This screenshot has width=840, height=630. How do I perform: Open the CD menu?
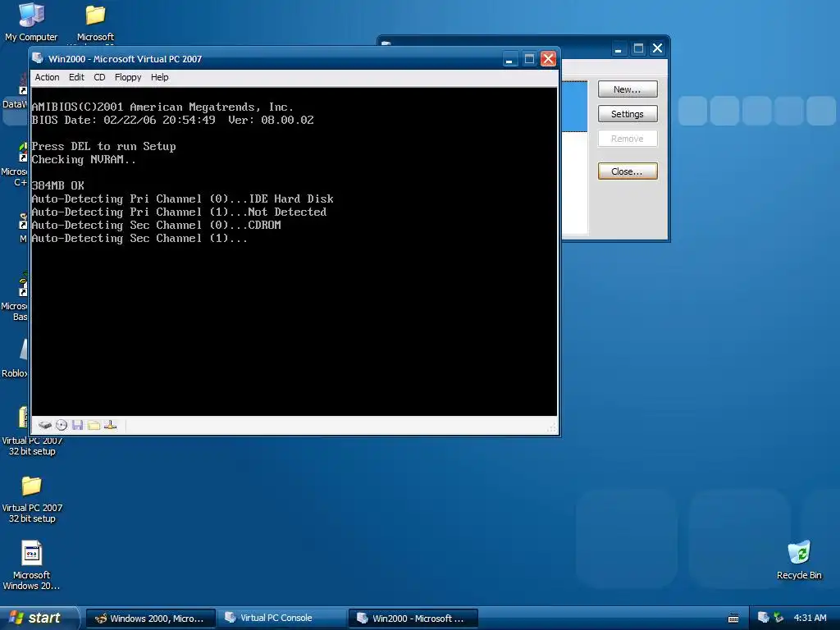99,77
